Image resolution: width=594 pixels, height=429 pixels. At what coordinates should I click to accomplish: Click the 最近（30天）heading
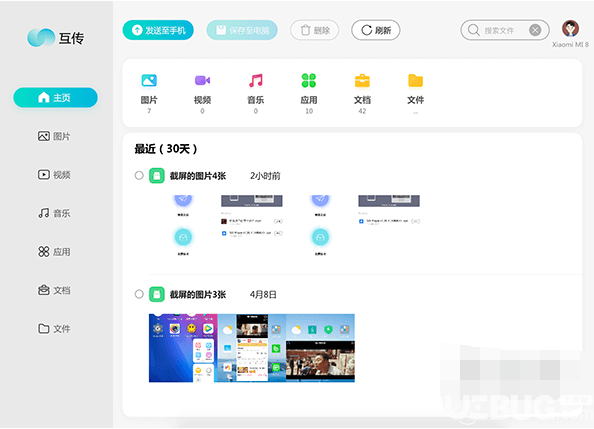tap(166, 149)
